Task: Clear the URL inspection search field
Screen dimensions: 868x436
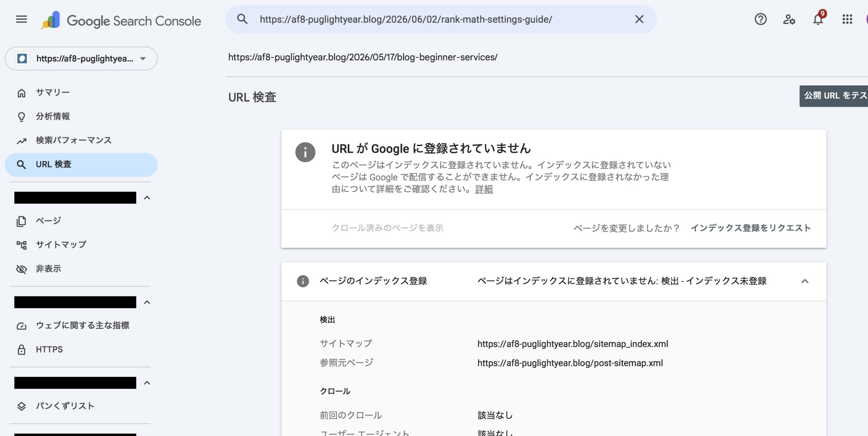Action: (x=639, y=19)
